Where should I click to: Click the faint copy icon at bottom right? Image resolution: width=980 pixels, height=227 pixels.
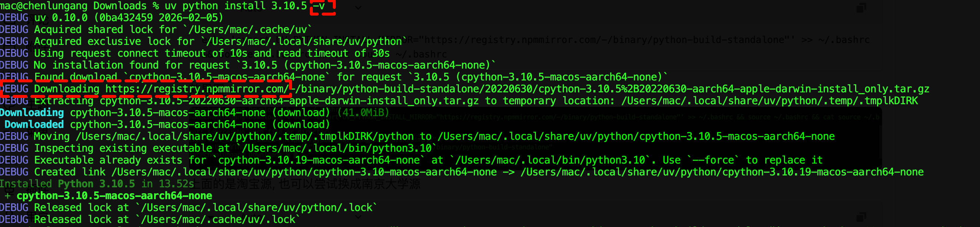click(861, 217)
